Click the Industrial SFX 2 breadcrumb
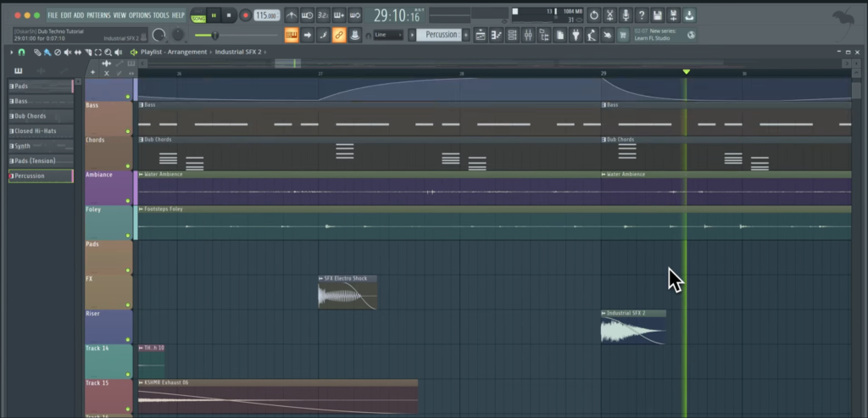Image resolution: width=868 pixels, height=418 pixels. pyautogui.click(x=238, y=52)
